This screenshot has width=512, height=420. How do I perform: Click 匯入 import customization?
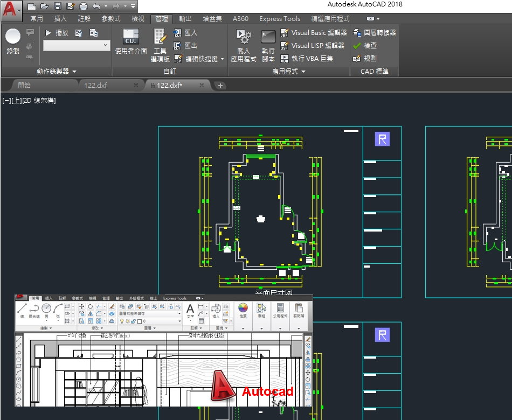coord(185,33)
